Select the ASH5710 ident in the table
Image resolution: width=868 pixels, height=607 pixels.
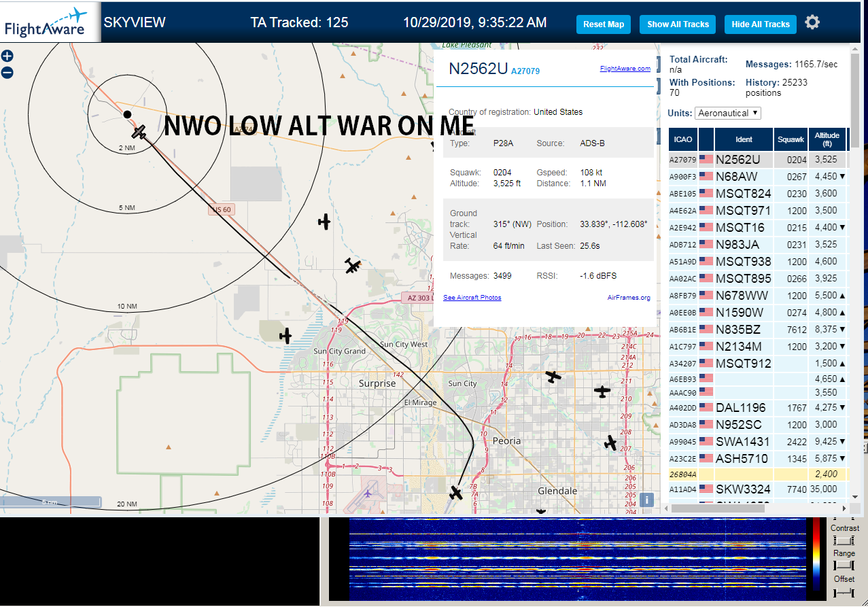(x=742, y=459)
